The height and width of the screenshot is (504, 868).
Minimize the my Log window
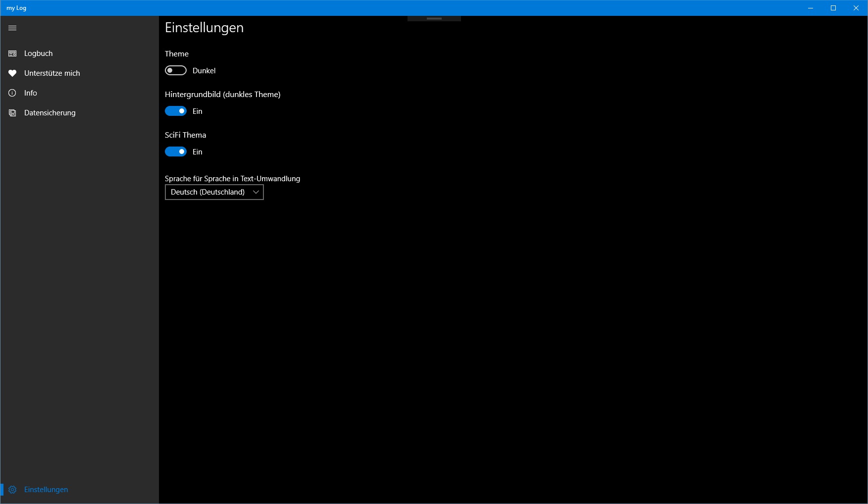coord(811,8)
